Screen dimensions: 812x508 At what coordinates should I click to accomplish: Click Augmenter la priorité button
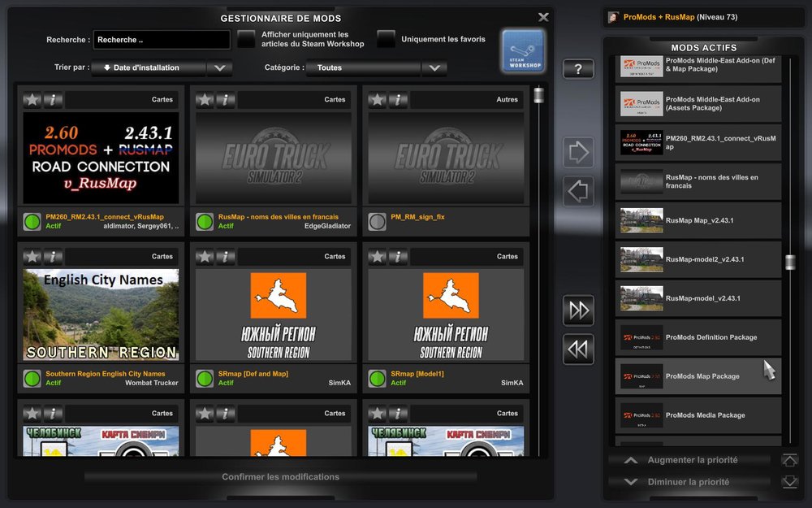(689, 460)
